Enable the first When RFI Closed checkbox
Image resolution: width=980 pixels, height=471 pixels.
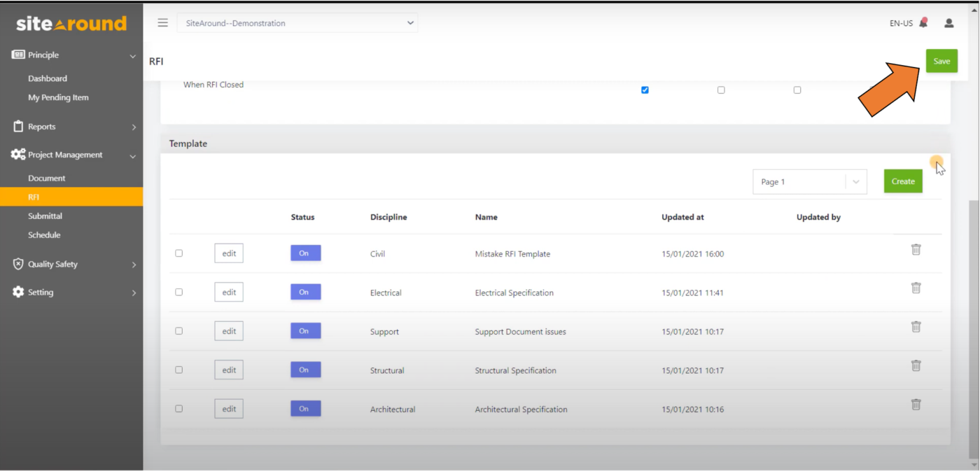tap(644, 90)
